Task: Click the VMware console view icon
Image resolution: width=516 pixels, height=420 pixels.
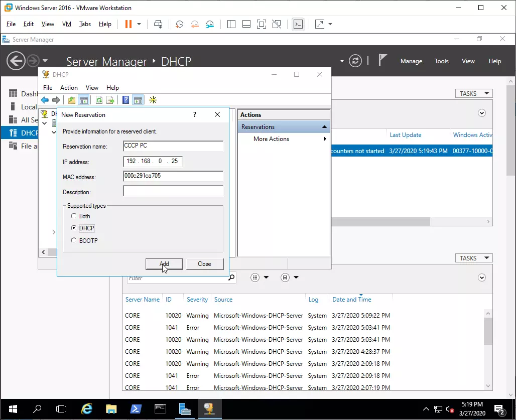Action: click(298, 24)
